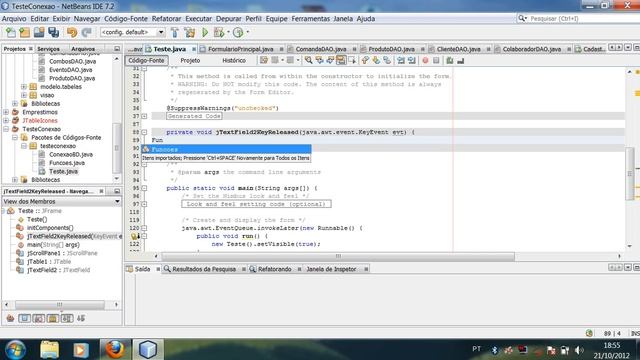This screenshot has width=640, height=360.
Task: Toggle rectangular selection editor icon
Action: click(352, 60)
